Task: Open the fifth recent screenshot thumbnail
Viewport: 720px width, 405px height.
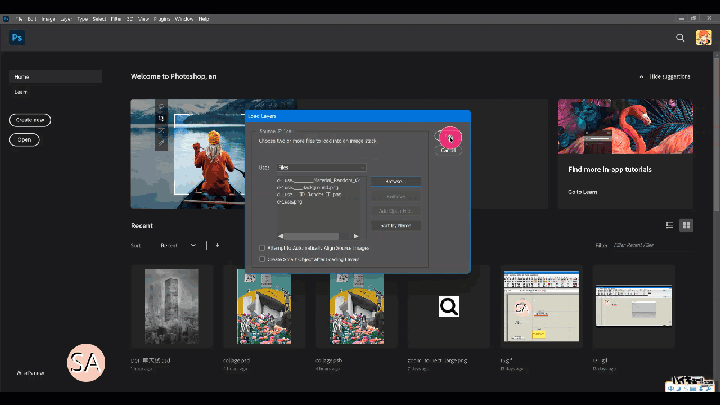Action: tap(541, 306)
